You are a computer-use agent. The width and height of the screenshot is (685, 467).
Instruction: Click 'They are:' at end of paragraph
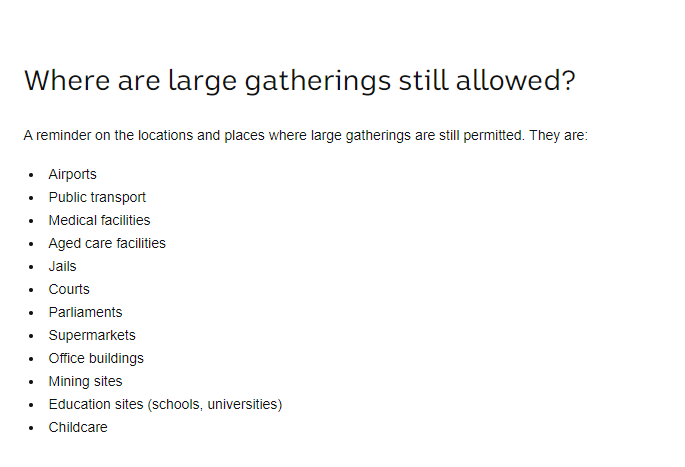[x=558, y=135]
